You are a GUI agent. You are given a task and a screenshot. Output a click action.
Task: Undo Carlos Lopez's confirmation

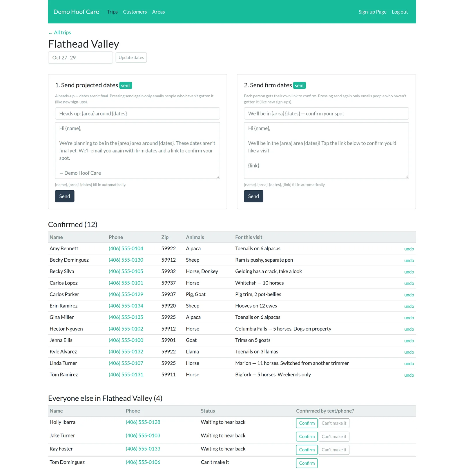409,283
